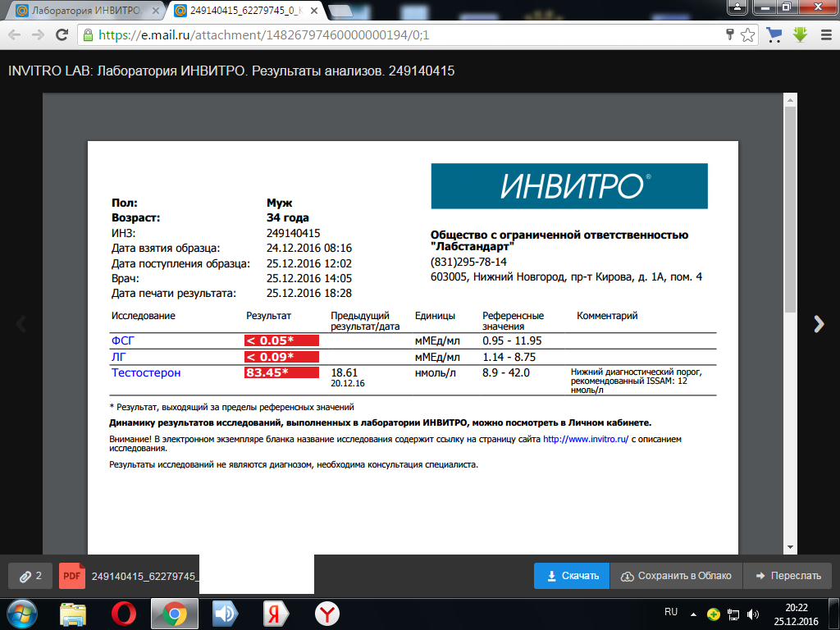This screenshot has height=630, width=840.
Task: Open the Chrome menu (three lines)
Action: coord(824,35)
